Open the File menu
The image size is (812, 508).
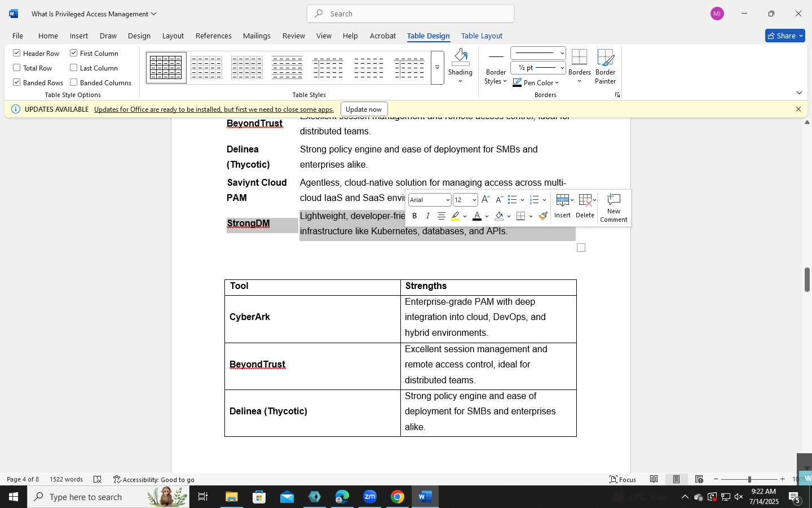(17, 36)
